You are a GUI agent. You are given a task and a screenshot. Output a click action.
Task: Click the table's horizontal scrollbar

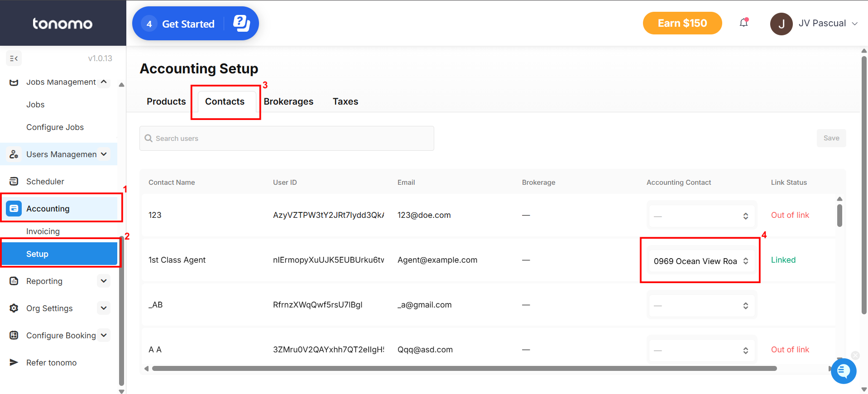[464, 369]
